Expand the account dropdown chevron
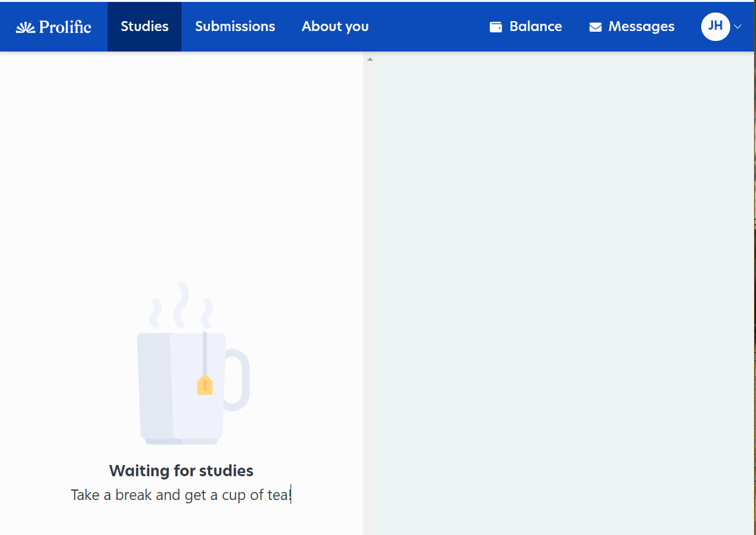The width and height of the screenshot is (756, 535). click(738, 27)
